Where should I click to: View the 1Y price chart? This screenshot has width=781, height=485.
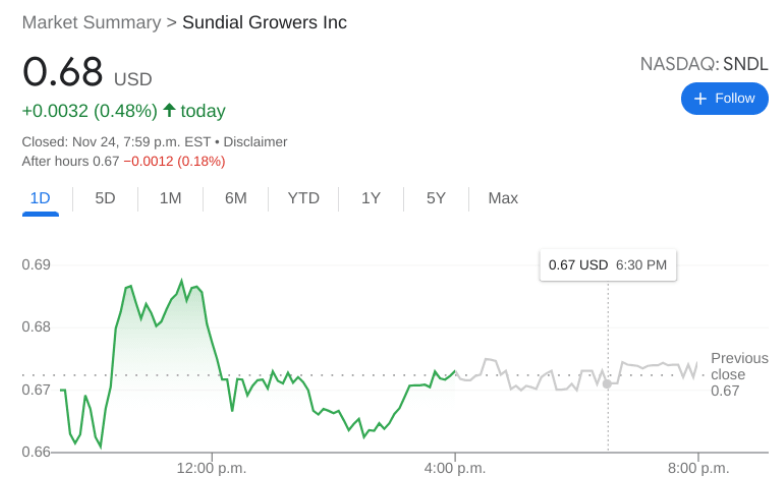tap(371, 198)
